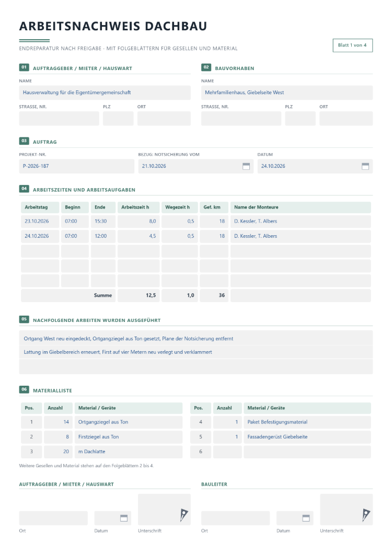Click Bauvorhaben PLZ empty field
The width and height of the screenshot is (392, 554).
pos(300,118)
